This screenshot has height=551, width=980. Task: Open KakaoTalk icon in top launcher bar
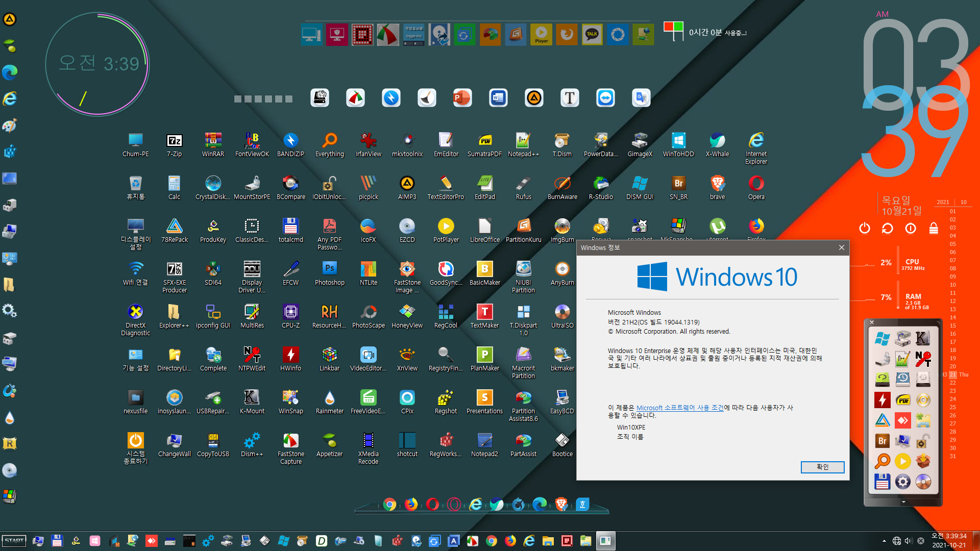(592, 34)
